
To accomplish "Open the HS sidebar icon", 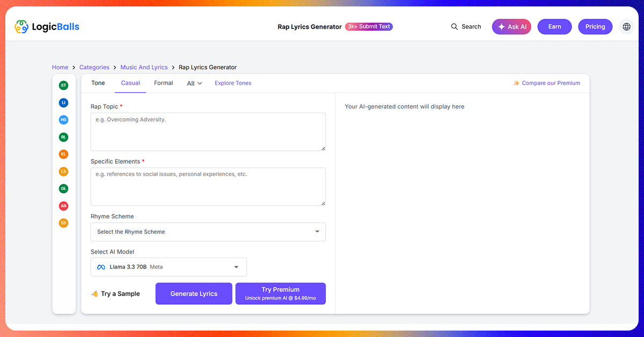I will click(64, 120).
